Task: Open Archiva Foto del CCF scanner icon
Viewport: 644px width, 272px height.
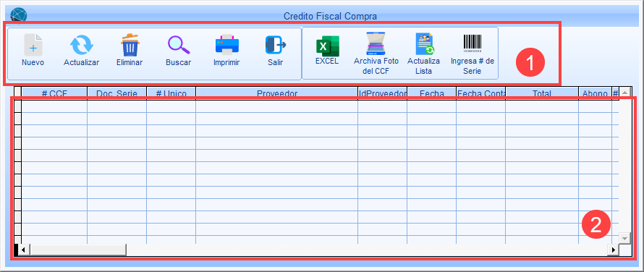Action: pyautogui.click(x=376, y=44)
